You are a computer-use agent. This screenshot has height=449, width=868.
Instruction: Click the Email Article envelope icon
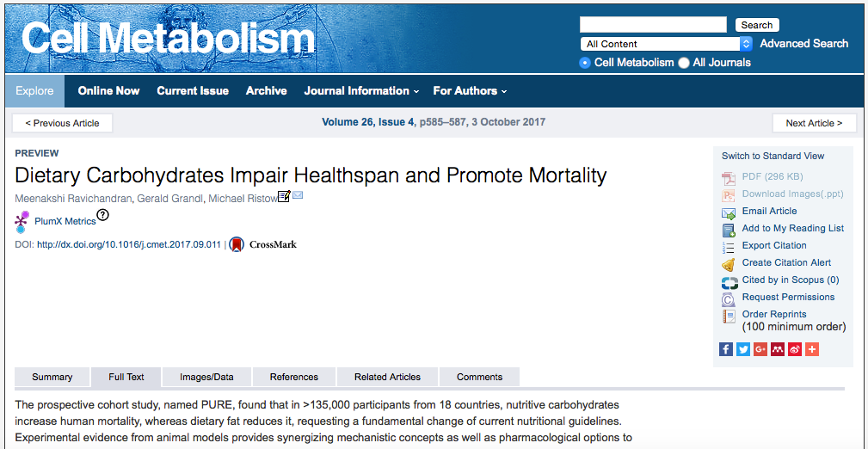[729, 212]
